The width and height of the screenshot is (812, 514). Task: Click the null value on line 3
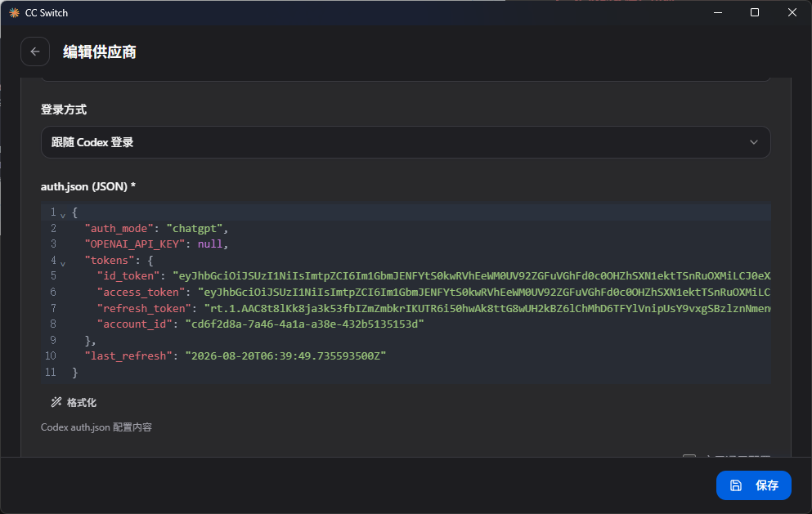[x=209, y=244]
